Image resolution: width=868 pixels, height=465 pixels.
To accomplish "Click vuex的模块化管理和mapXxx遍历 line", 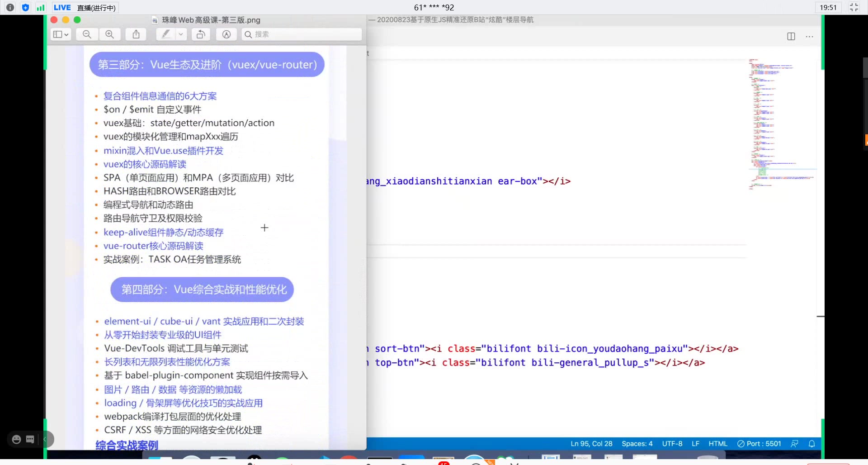I will click(171, 137).
